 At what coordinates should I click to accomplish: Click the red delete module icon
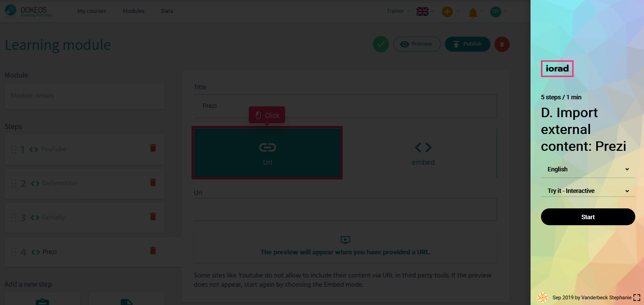(x=502, y=44)
